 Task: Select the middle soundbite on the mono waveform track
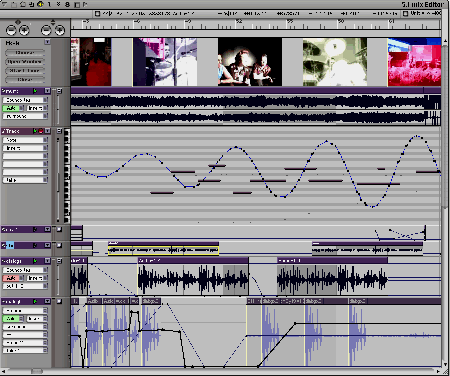pyautogui.click(x=193, y=277)
